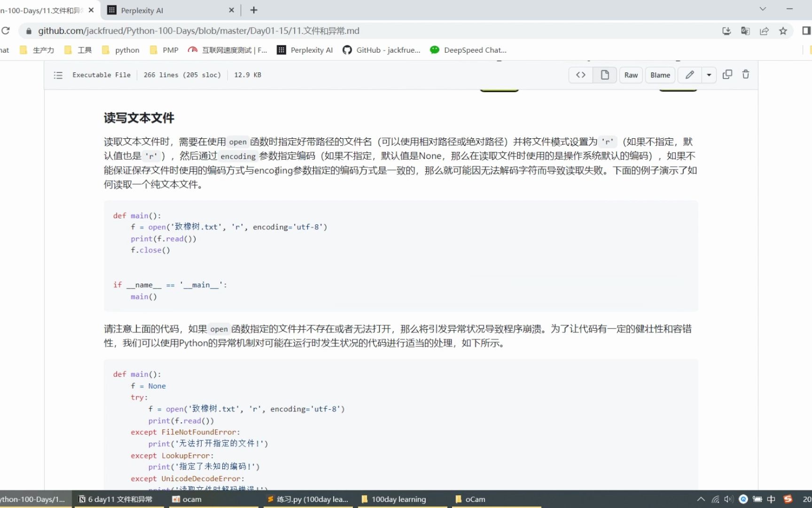Bookmark this page with the star

tap(783, 31)
